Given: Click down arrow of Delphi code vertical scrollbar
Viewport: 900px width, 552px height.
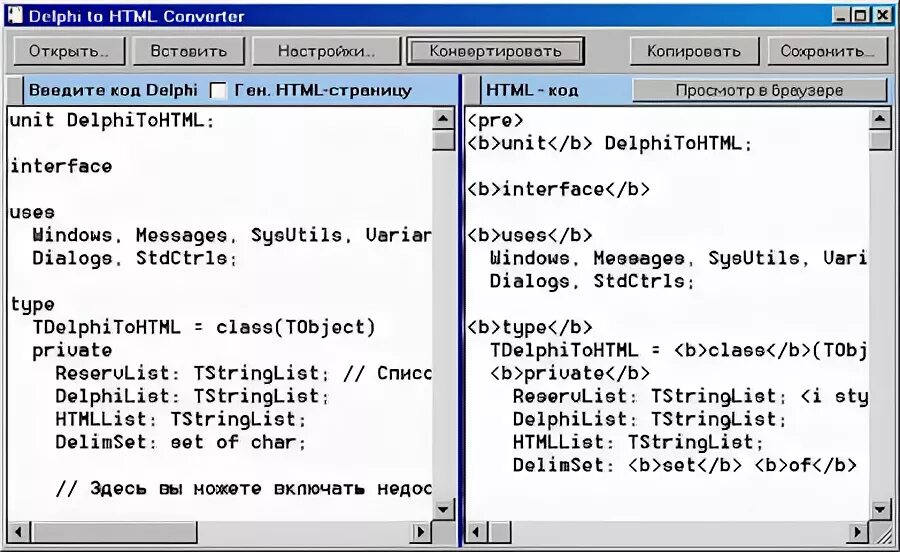Looking at the screenshot, I should (x=443, y=509).
